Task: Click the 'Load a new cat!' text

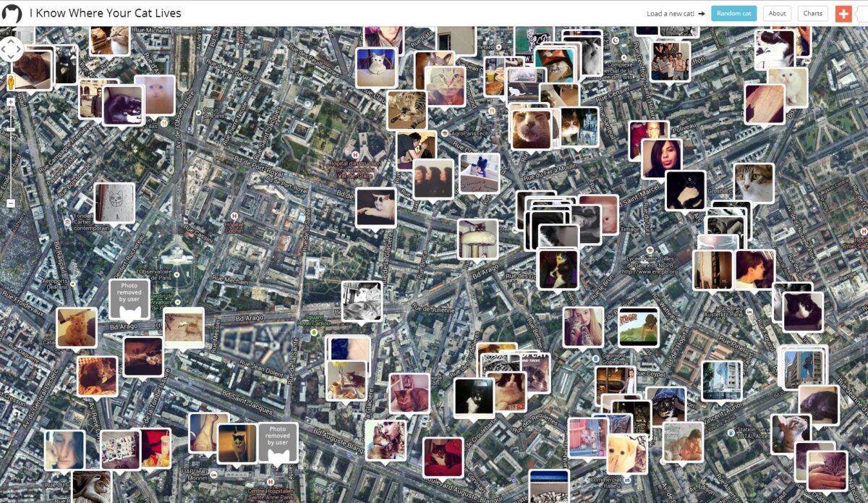Action: [671, 14]
